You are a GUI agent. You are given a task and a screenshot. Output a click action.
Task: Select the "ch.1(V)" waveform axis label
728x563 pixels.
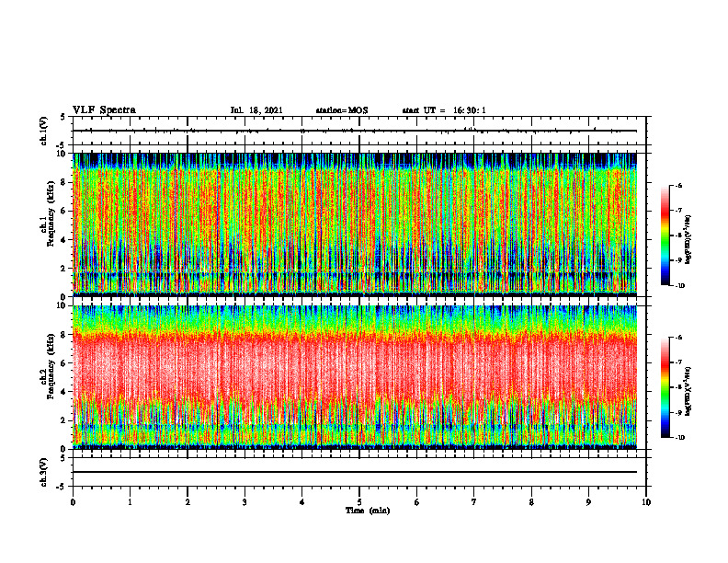(x=44, y=131)
